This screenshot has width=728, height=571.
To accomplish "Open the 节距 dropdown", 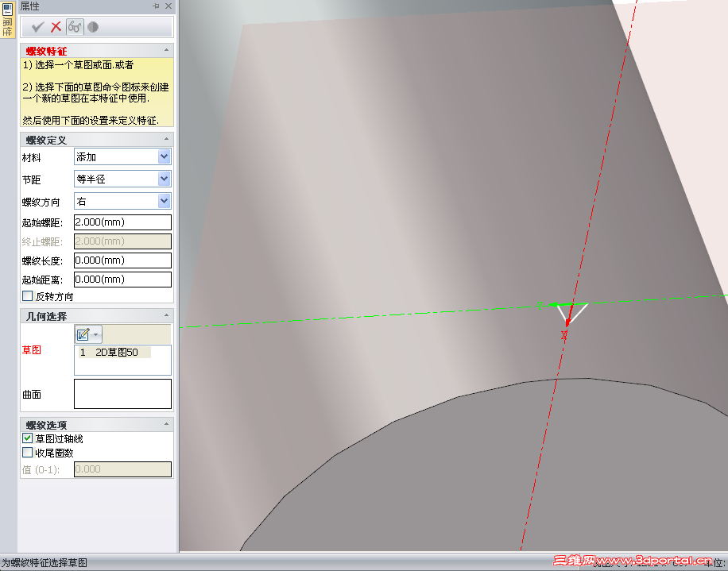I will coord(164,179).
